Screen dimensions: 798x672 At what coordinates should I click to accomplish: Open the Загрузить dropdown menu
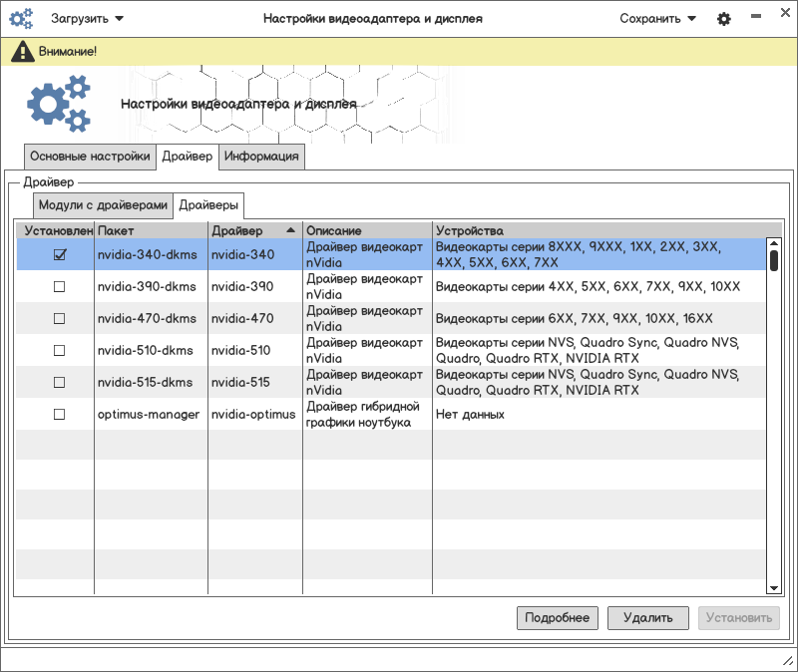(88, 19)
